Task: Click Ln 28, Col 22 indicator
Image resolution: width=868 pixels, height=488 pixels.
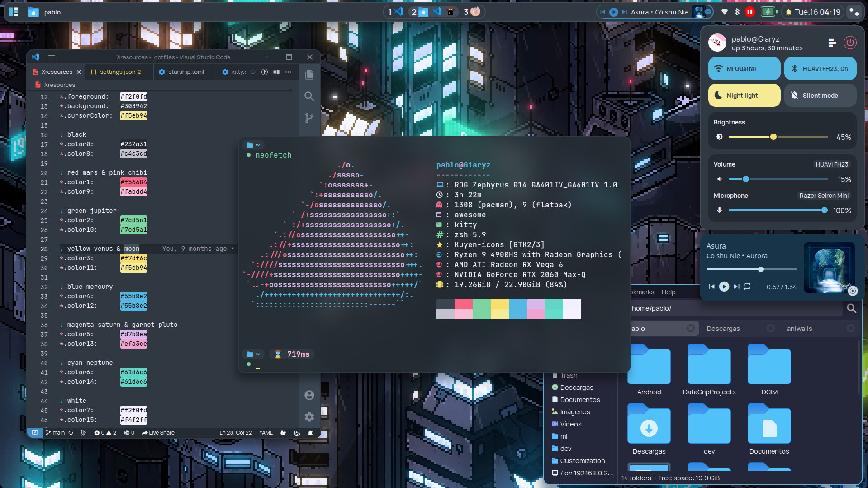Action: pos(236,433)
